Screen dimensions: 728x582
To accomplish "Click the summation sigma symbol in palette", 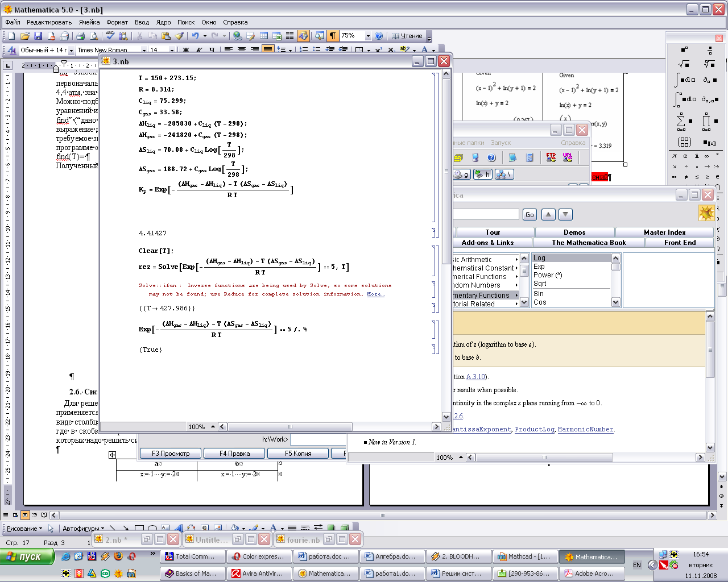I will (x=684, y=121).
